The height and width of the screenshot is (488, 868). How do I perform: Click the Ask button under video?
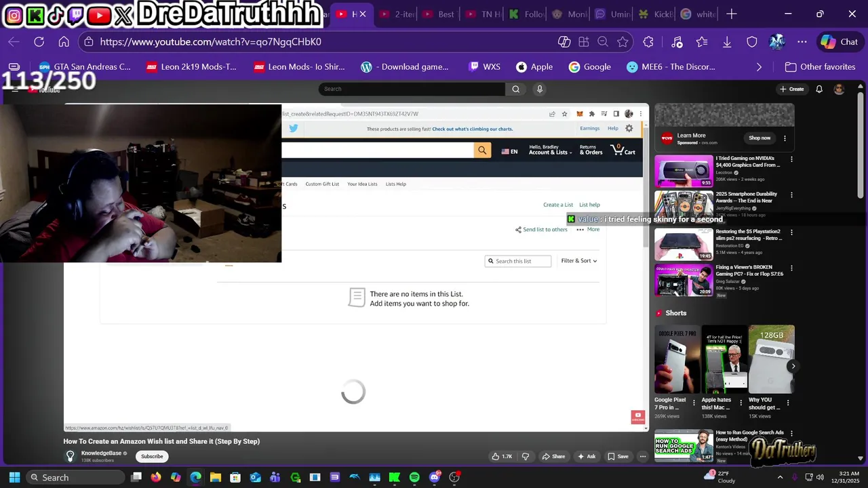(x=586, y=456)
